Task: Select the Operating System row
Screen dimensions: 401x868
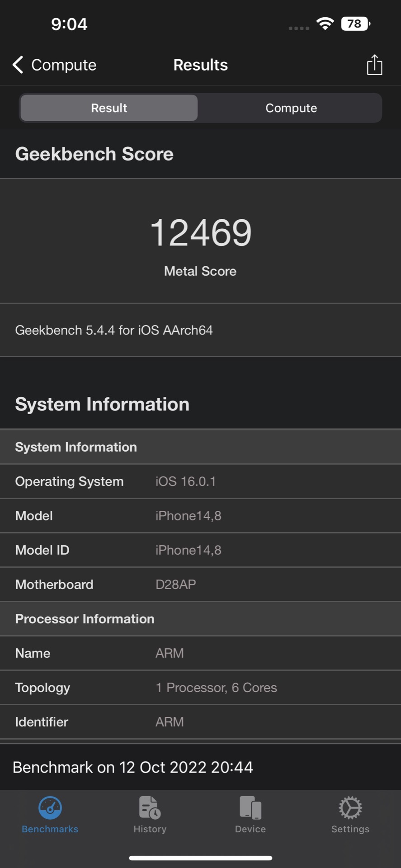Action: pyautogui.click(x=200, y=481)
